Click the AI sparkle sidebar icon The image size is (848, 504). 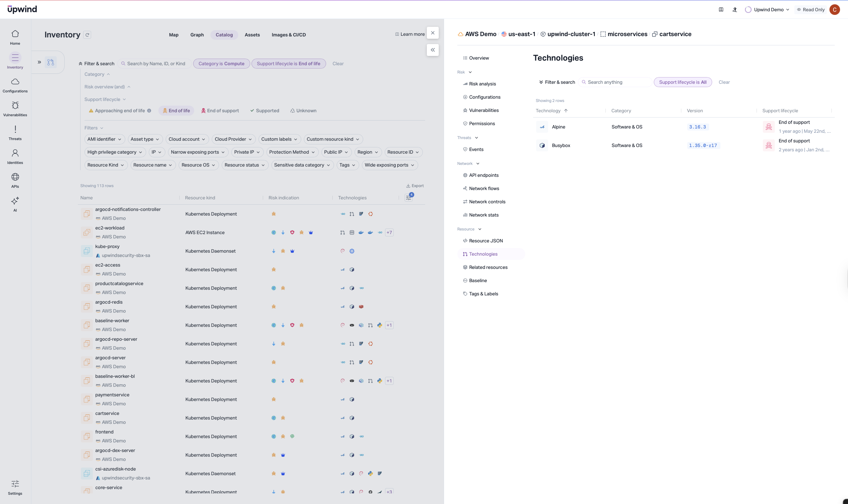15,201
